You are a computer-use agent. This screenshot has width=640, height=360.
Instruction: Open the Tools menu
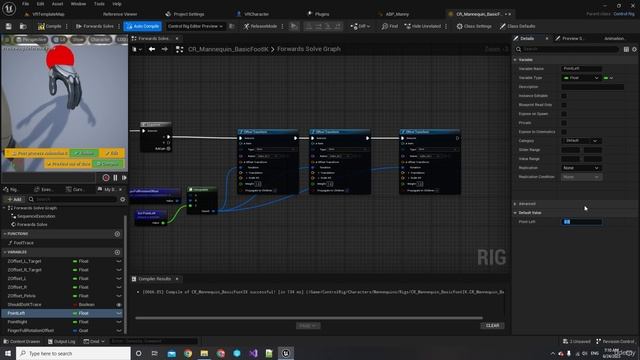pos(99,4)
